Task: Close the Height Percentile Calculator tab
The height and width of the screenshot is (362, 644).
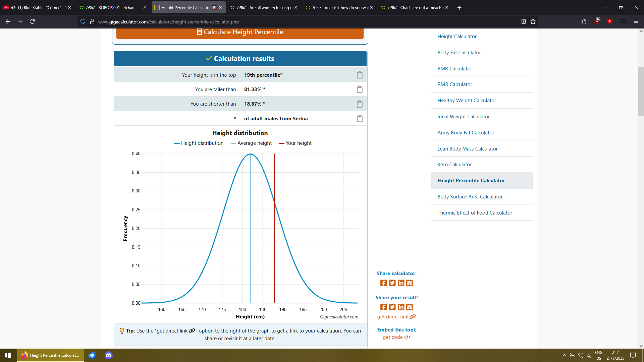Action: click(220, 7)
